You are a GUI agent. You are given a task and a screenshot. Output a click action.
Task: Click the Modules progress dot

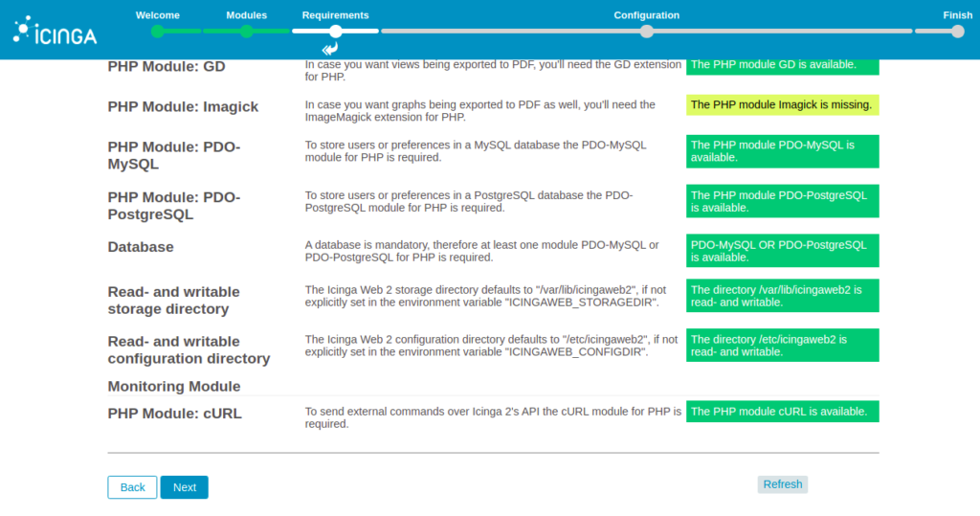click(246, 32)
